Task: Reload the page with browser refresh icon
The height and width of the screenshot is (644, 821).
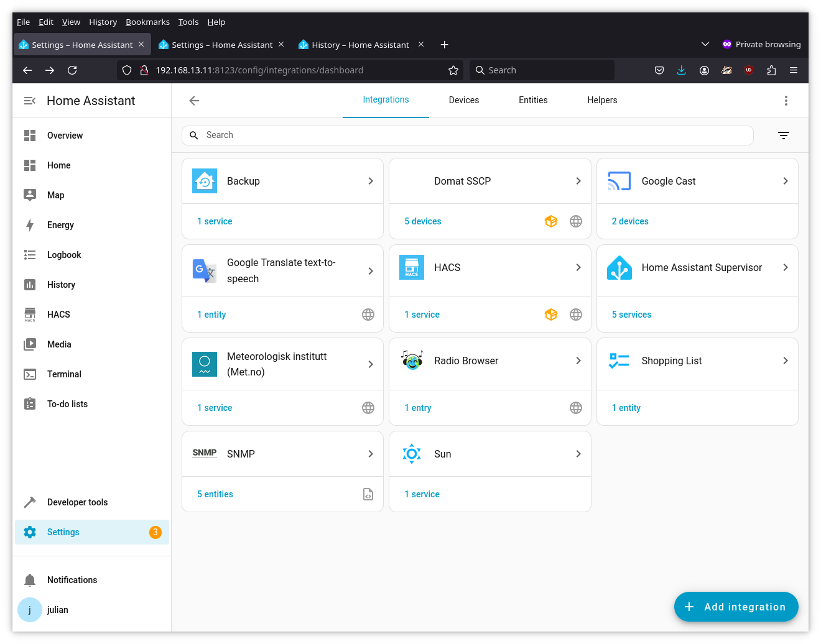Action: [72, 70]
